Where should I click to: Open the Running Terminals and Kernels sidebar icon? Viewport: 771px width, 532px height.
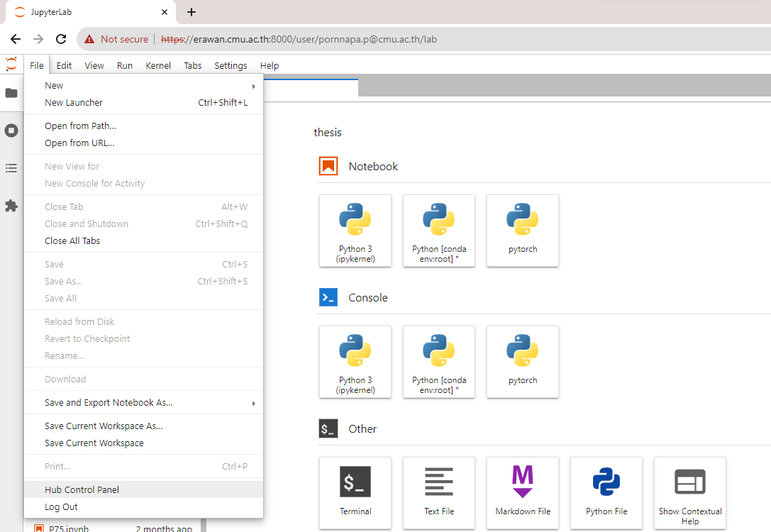[11, 131]
